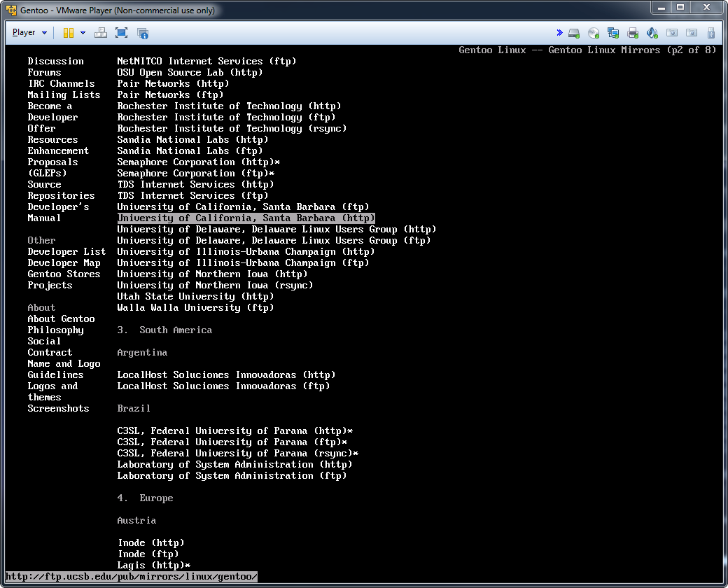Click the first disabled camera device icon
Screen dimensions: 728x588
click(x=672, y=32)
